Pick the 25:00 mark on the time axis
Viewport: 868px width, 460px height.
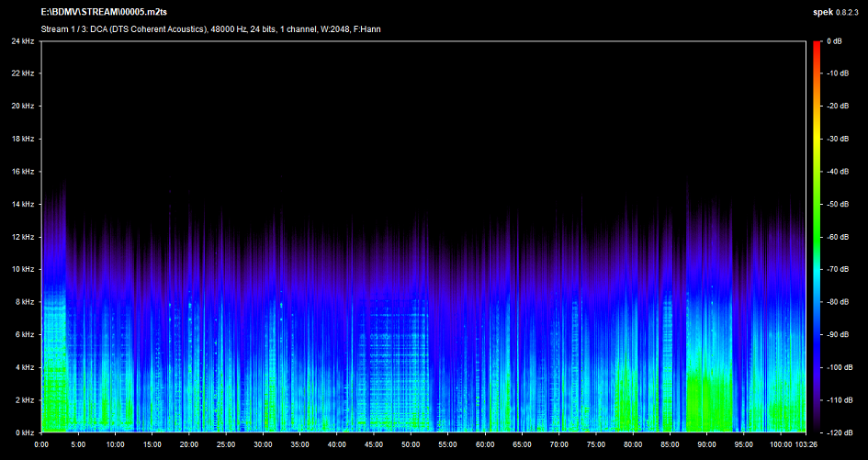pos(226,444)
